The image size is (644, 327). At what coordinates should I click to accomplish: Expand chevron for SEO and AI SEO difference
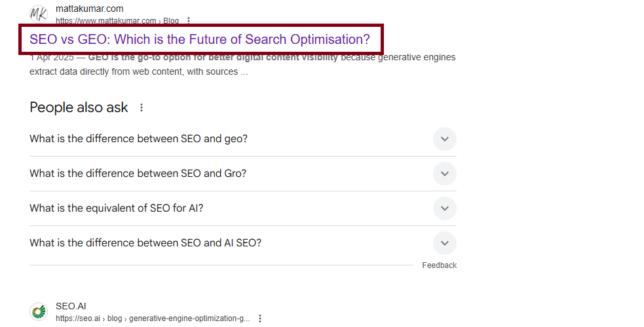(x=444, y=242)
